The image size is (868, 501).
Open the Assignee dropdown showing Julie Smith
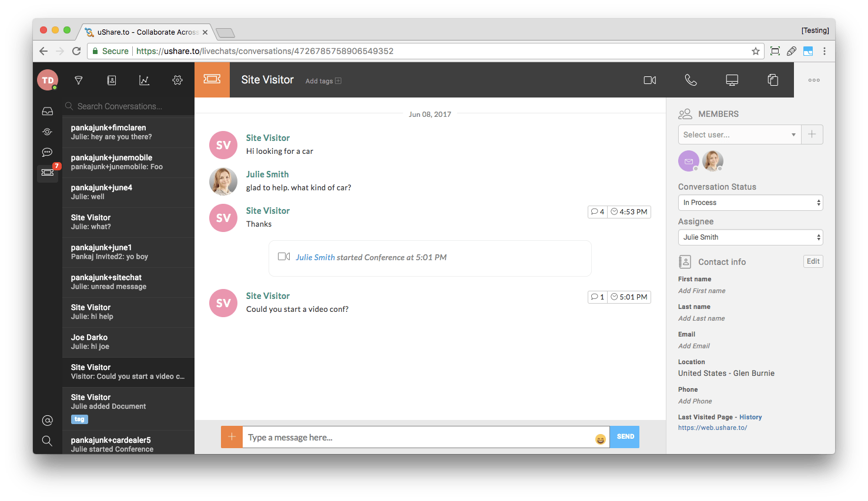click(x=750, y=237)
